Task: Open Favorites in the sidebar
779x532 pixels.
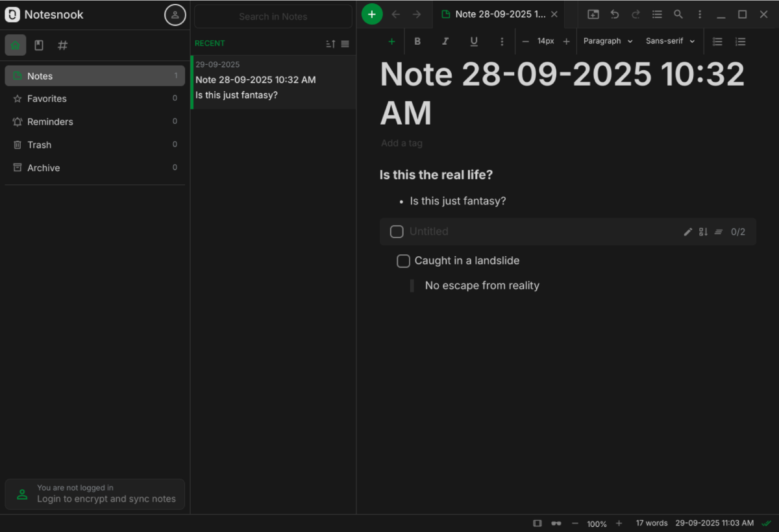Action: [x=47, y=99]
